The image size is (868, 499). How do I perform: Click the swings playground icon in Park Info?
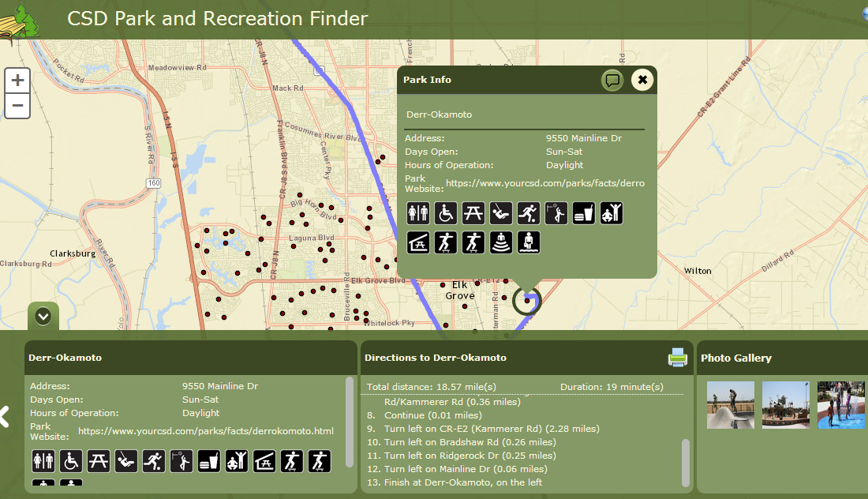coord(500,212)
